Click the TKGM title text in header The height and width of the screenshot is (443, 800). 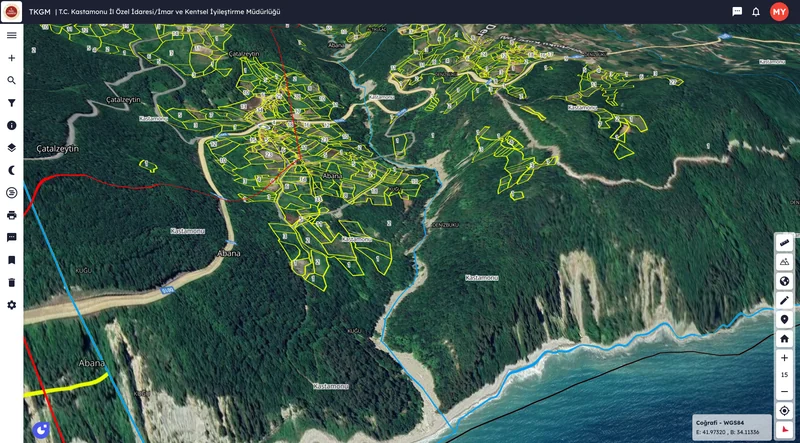coord(39,11)
